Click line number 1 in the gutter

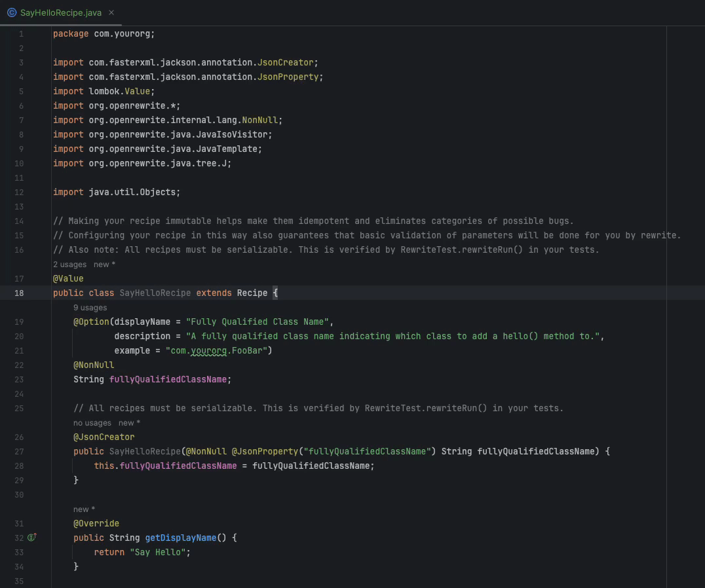point(21,33)
